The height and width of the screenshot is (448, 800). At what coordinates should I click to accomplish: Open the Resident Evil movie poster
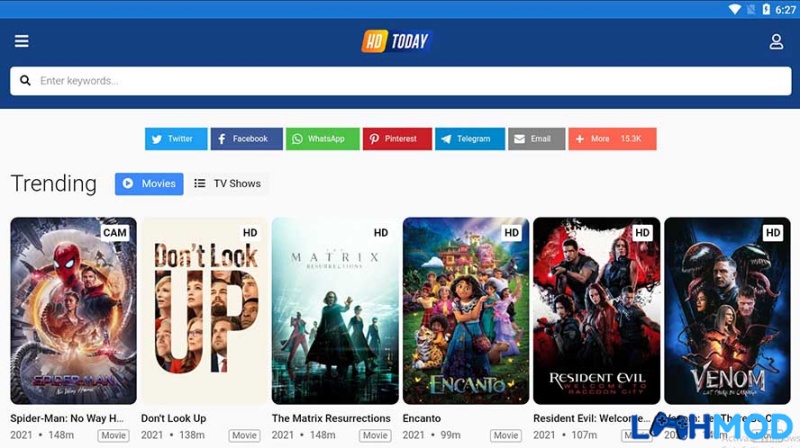click(x=596, y=311)
